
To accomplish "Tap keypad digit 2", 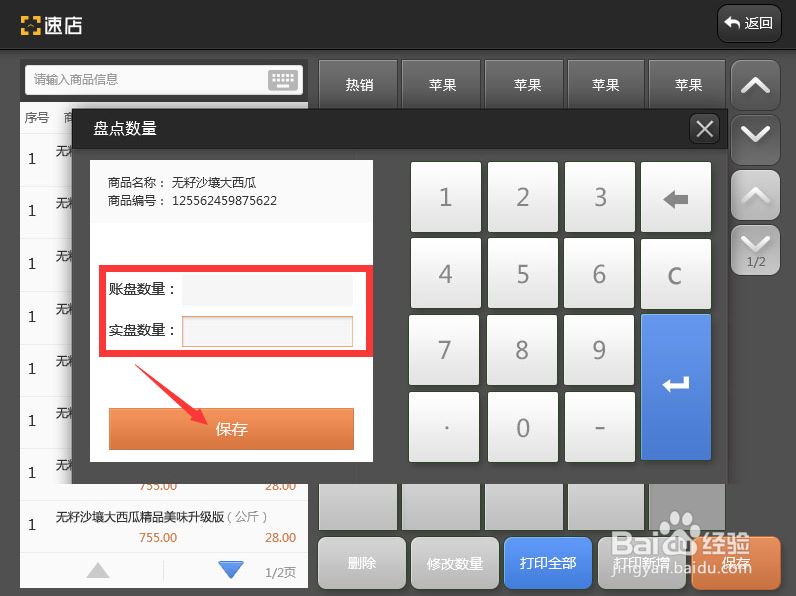I will (x=523, y=197).
